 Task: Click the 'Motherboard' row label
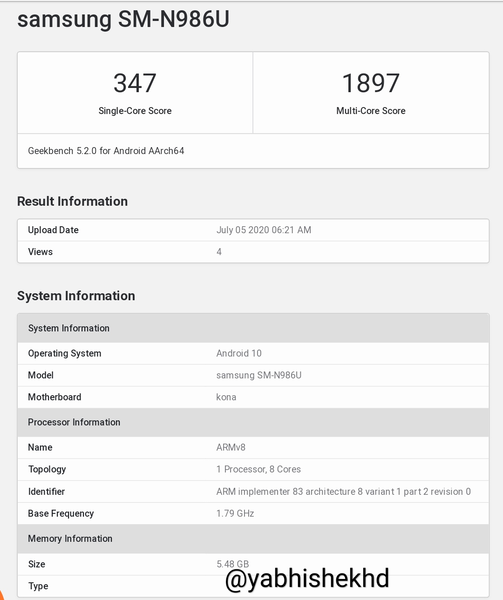coord(54,397)
